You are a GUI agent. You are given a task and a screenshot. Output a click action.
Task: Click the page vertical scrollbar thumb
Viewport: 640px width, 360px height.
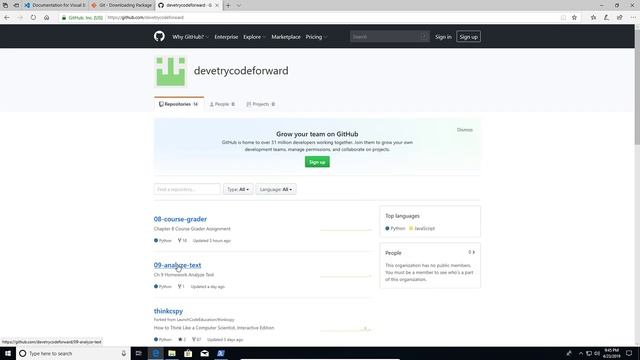click(637, 88)
